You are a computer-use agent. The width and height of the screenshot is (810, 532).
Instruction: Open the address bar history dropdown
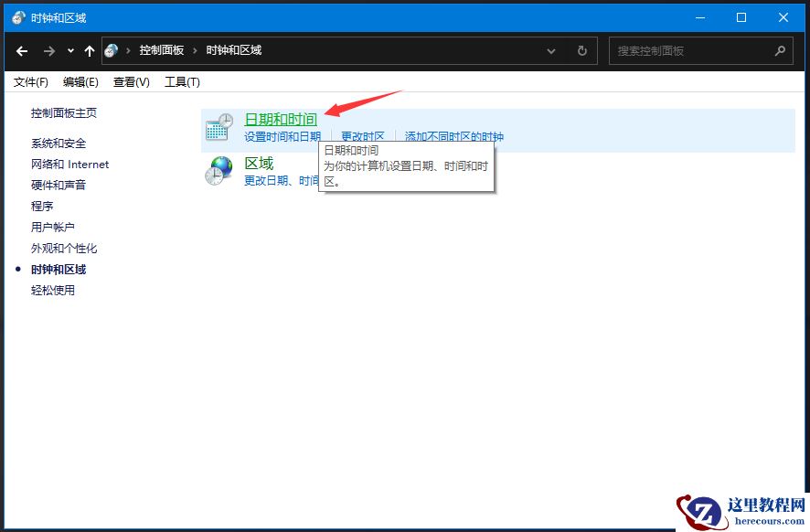pos(551,50)
